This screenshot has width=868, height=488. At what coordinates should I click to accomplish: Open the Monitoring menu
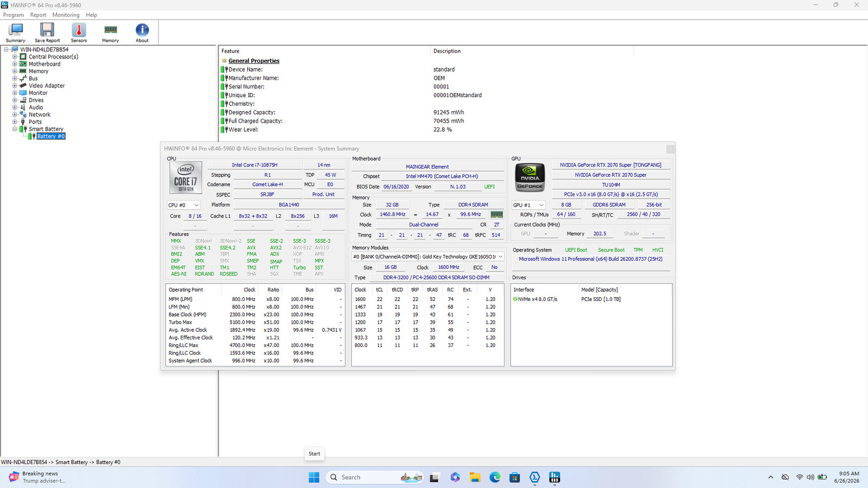click(66, 15)
